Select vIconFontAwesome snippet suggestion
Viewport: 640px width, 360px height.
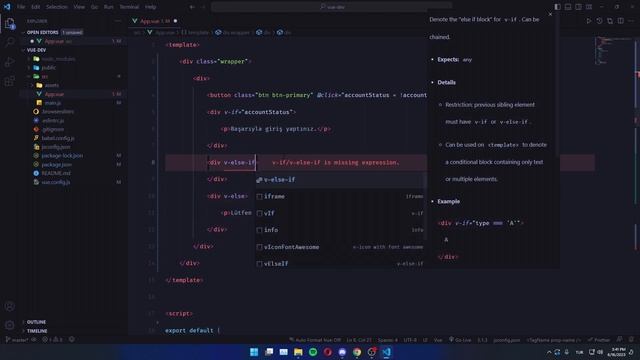pyautogui.click(x=340, y=247)
